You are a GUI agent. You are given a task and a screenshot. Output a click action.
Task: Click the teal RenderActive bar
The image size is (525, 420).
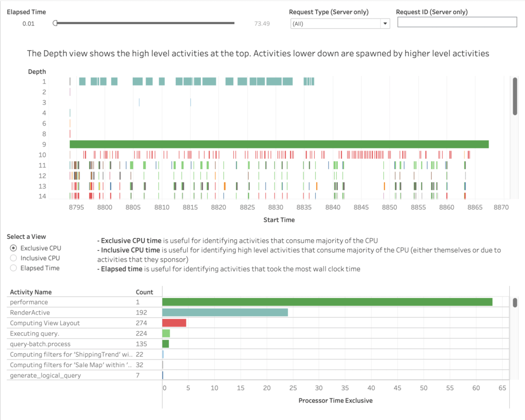pos(225,312)
